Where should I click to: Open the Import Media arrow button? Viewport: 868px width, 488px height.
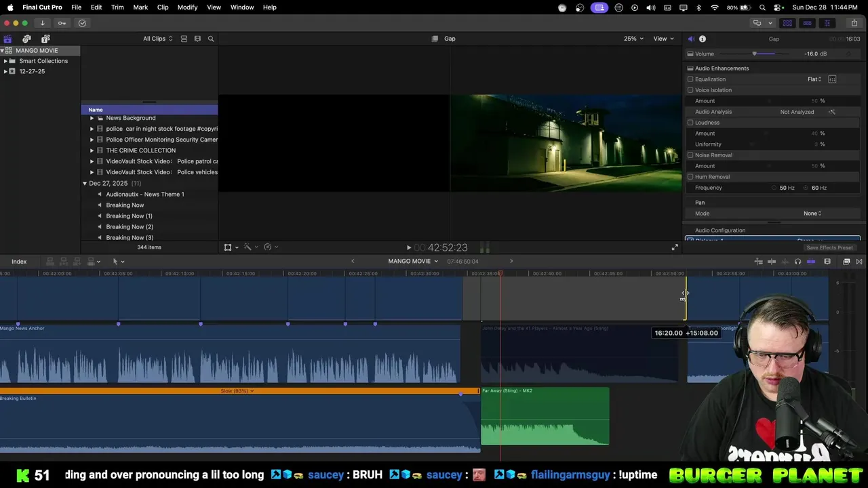click(x=42, y=23)
